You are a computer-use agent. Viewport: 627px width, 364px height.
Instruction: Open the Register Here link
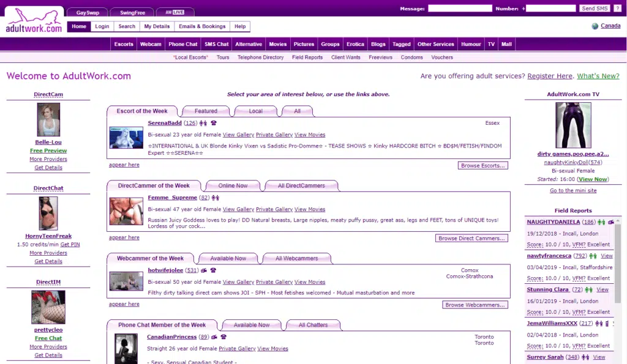[x=549, y=76]
